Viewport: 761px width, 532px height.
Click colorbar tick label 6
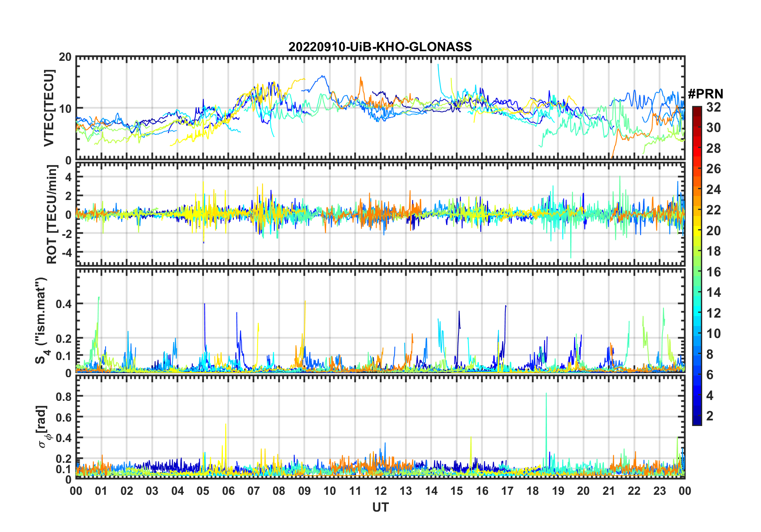tap(710, 375)
